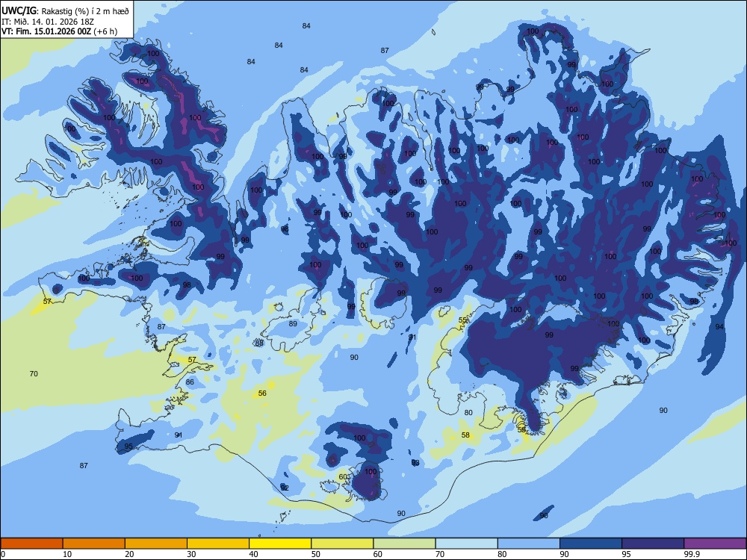Pick the pale yellow 50–60 legend swatch
This screenshot has width=747, height=560.
[342, 544]
